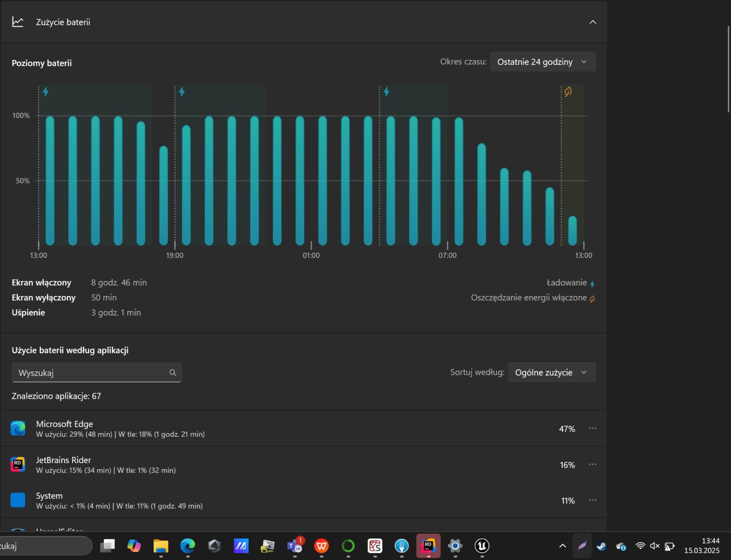Click the Steam icon in system tray

click(601, 546)
